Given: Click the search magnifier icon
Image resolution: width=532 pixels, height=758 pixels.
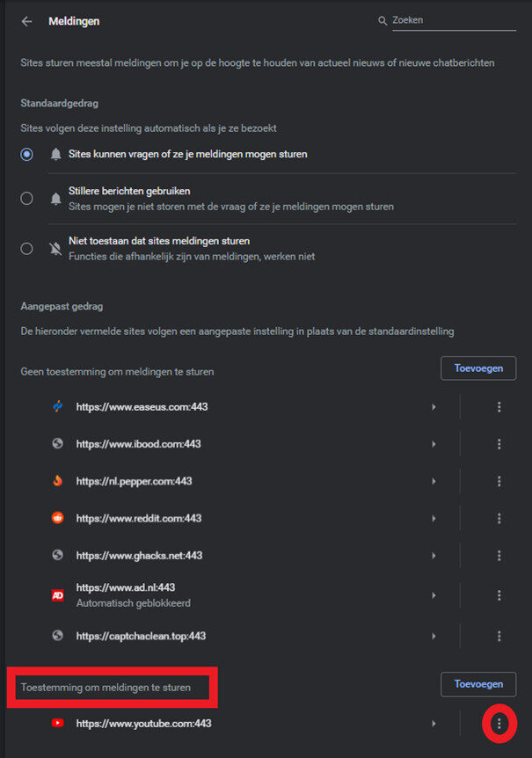Looking at the screenshot, I should (381, 19).
